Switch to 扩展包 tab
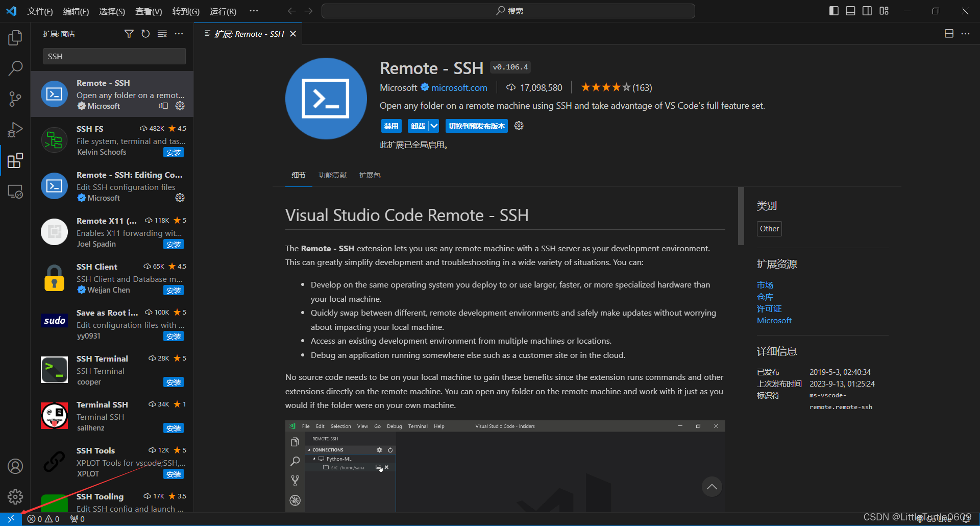The width and height of the screenshot is (980, 526). (370, 175)
